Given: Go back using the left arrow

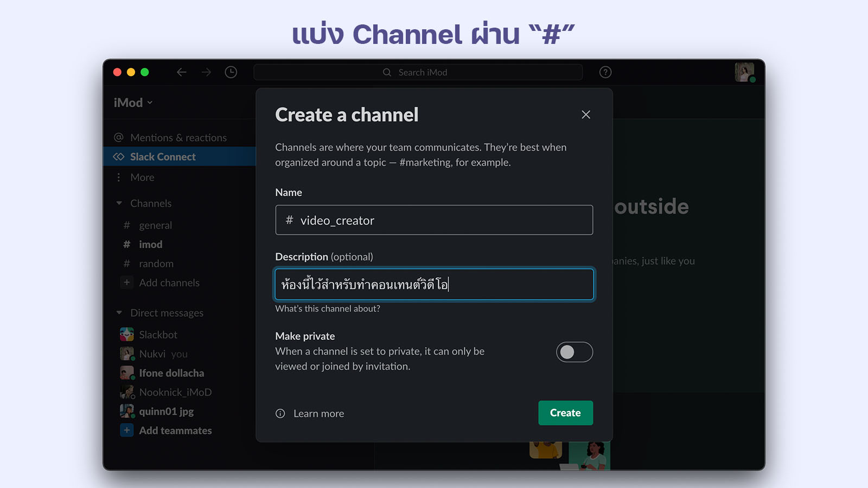Looking at the screenshot, I should coord(182,72).
